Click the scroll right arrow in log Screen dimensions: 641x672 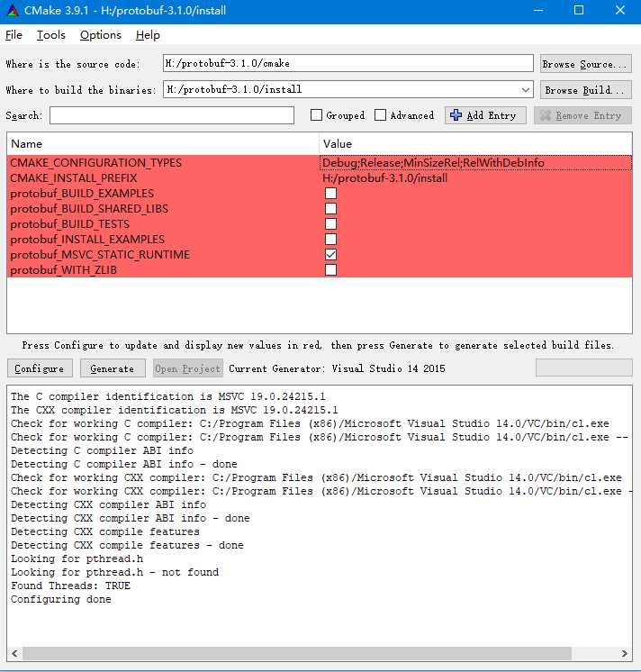coord(624,653)
